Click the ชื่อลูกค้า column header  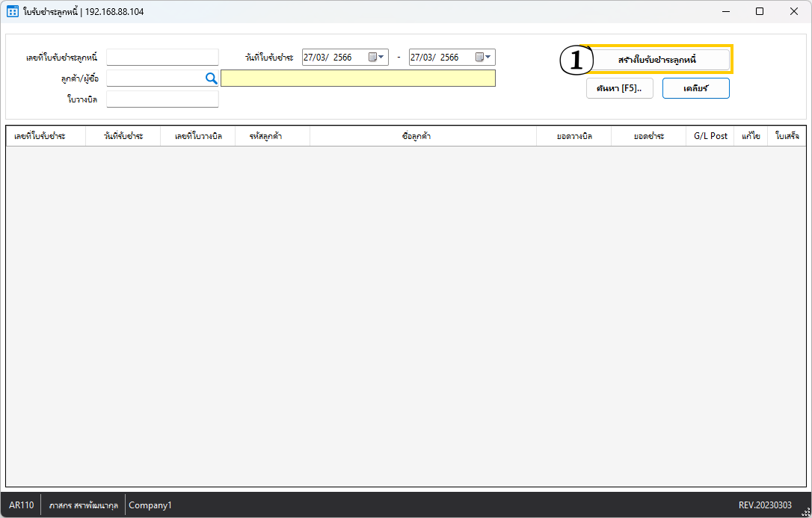(x=422, y=136)
